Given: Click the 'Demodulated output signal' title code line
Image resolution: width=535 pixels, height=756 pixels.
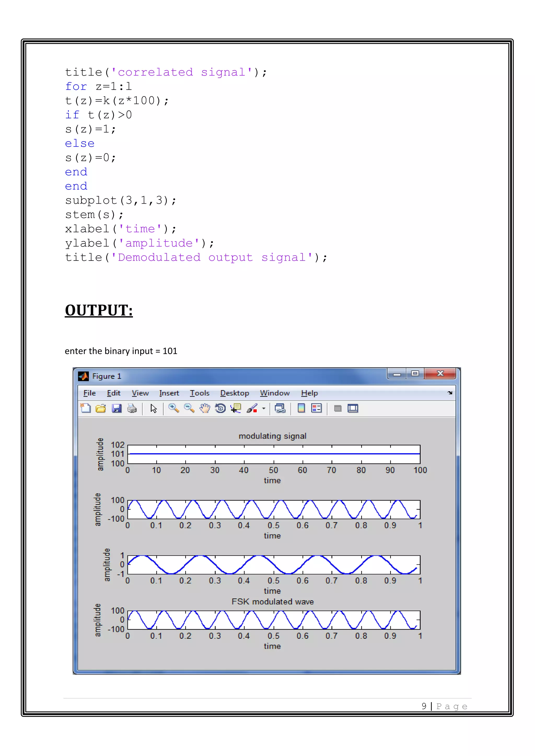Looking at the screenshot, I should point(196,257).
